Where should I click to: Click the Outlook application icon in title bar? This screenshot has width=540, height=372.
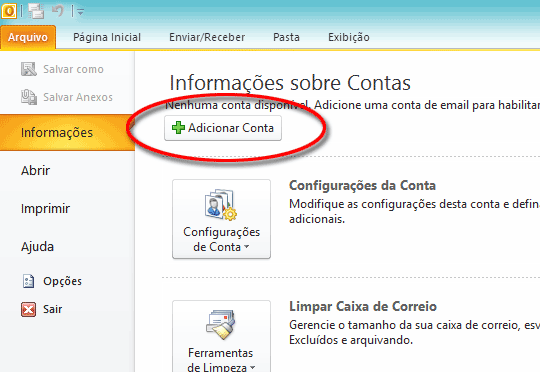pyautogui.click(x=9, y=11)
